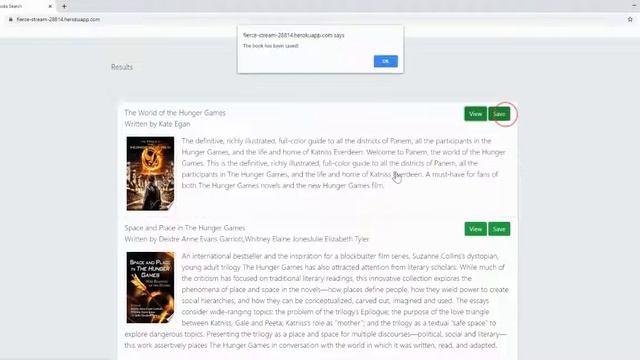Open The World of the Hunger Games cover thumbnail
The image size is (640, 360).
tap(150, 173)
